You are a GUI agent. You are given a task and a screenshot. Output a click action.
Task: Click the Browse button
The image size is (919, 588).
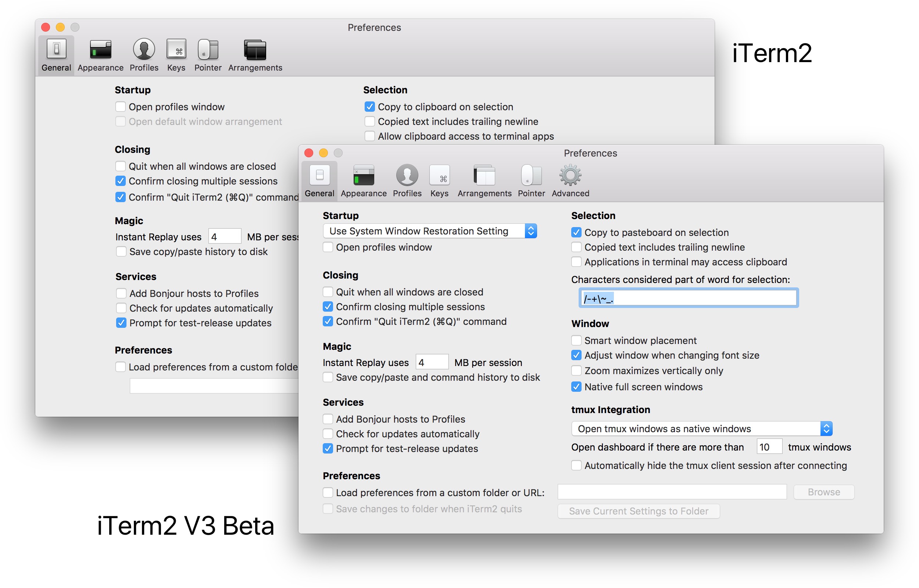823,492
